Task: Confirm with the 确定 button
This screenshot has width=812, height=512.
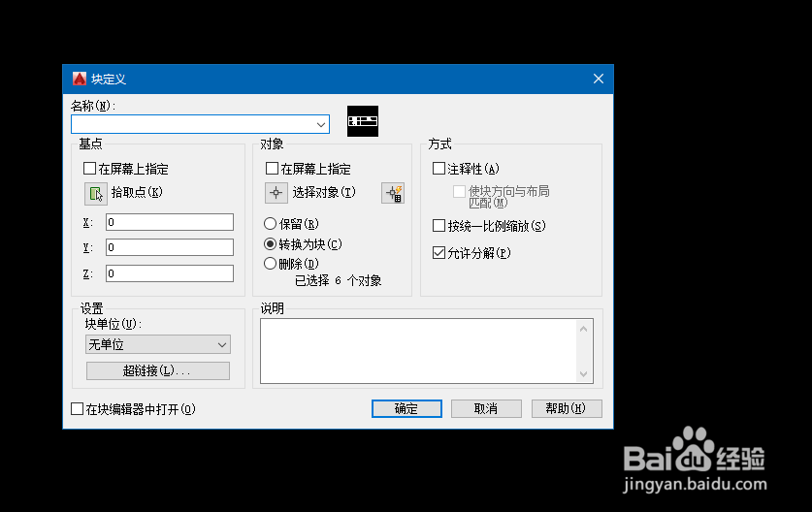Action: click(x=406, y=408)
